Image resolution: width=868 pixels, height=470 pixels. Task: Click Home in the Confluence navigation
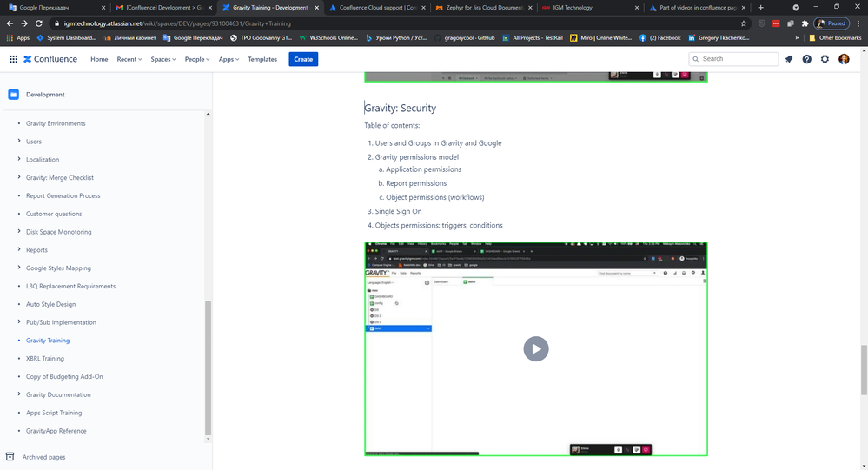(x=99, y=59)
